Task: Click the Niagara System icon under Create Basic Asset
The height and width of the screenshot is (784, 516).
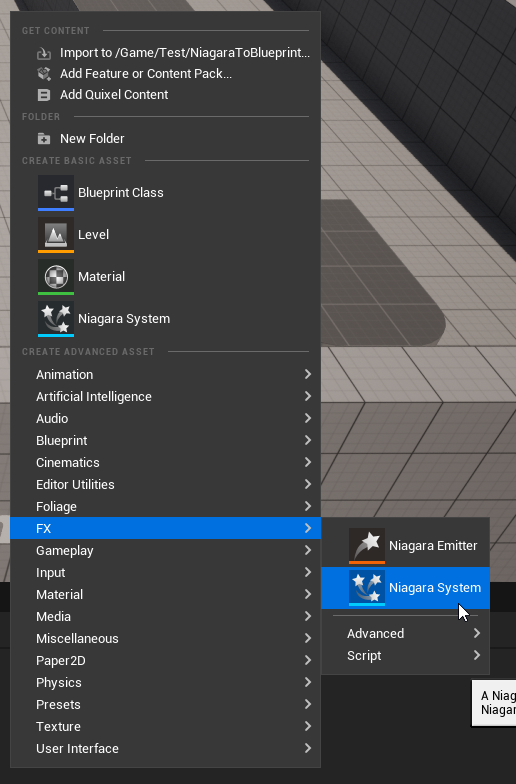Action: [x=56, y=319]
